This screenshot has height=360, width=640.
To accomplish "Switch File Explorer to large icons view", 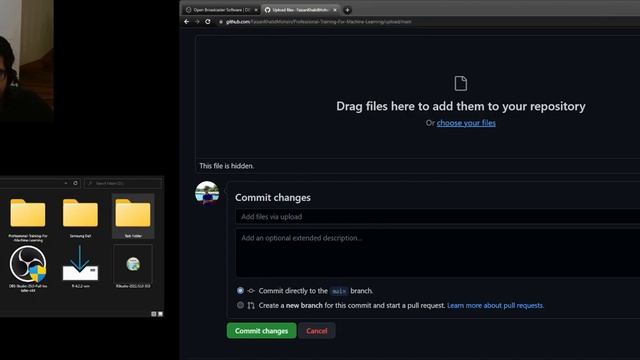I will pos(160,314).
